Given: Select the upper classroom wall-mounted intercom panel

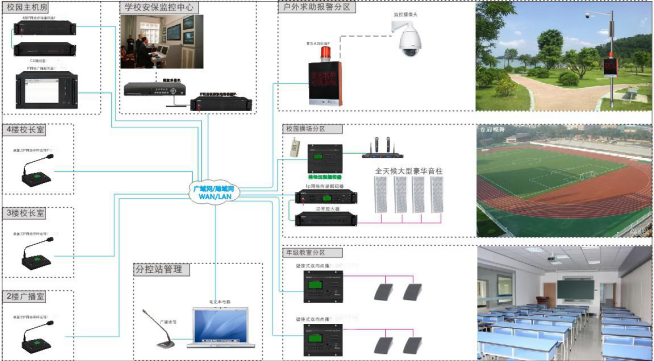Looking at the screenshot, I should 323,286.
